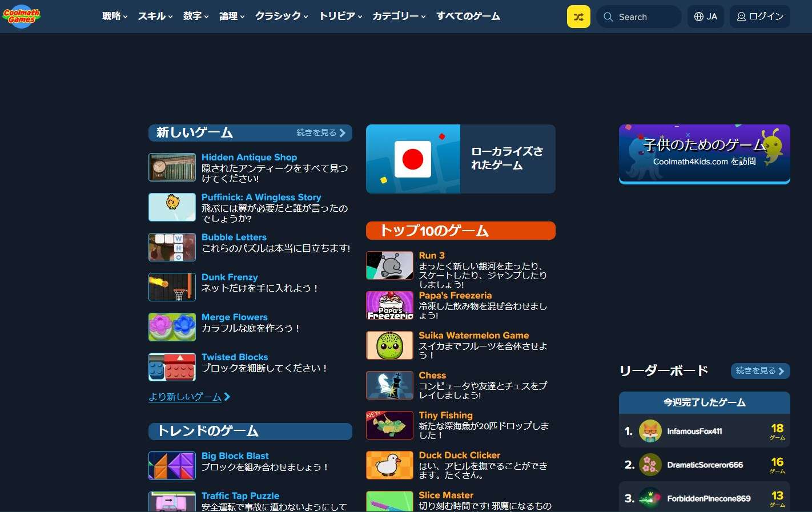Expand the カテゴリー menu

click(399, 16)
